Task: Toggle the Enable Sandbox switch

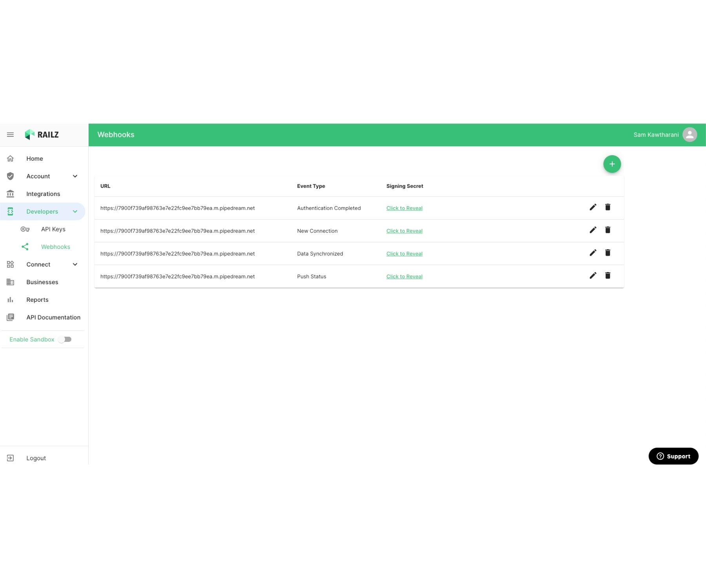Action: 65,339
